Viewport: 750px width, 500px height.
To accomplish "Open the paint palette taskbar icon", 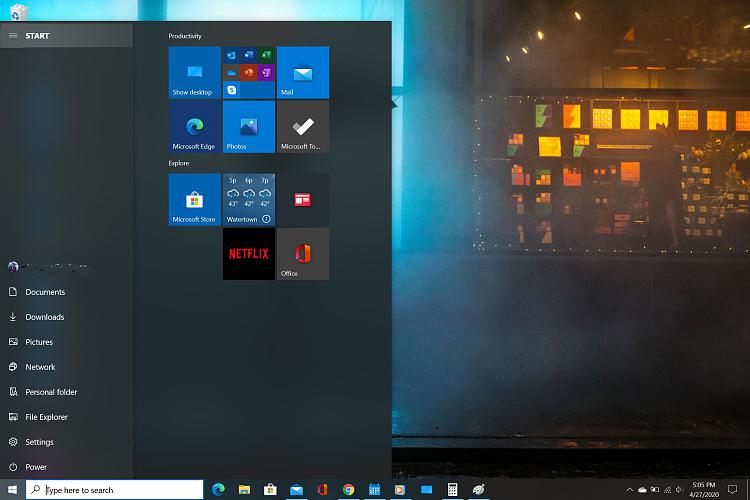I will [478, 489].
